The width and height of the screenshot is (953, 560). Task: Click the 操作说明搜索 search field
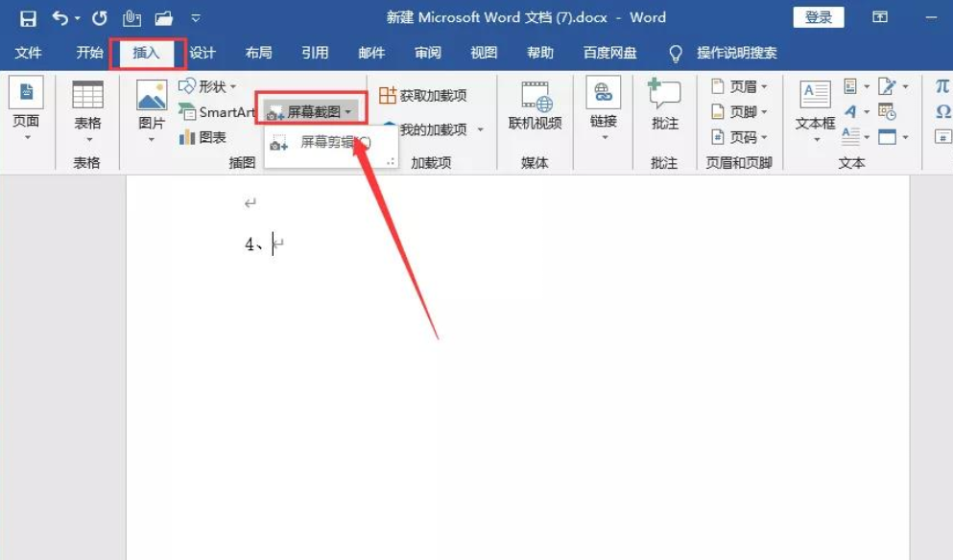click(x=736, y=53)
